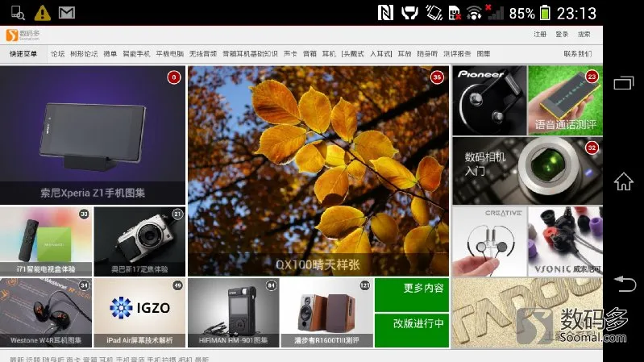644x362 pixels.
Task: Open the 快速菜单 quick menu
Action: (23, 54)
